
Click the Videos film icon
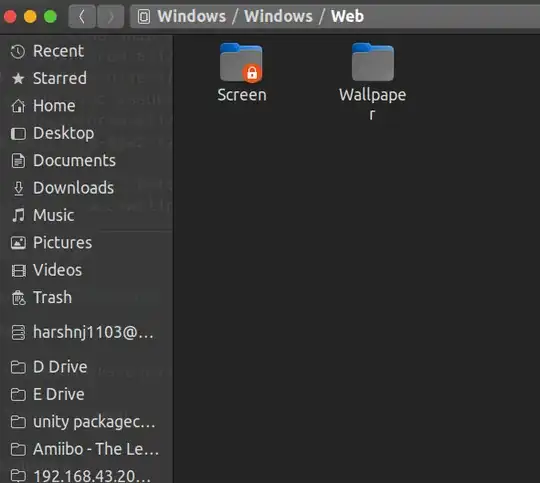[x=18, y=270]
